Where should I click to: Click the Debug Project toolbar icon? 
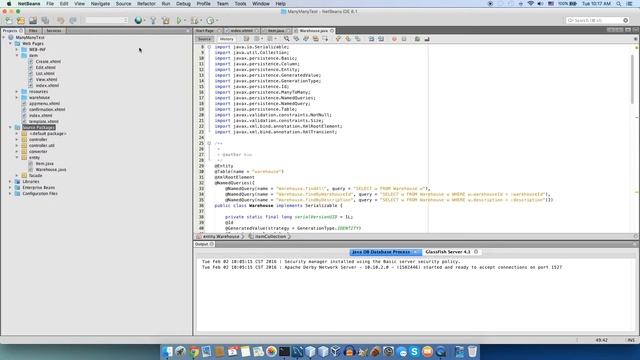(194, 20)
